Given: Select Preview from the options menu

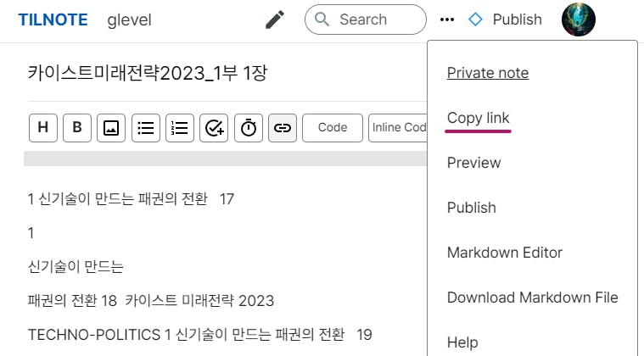Looking at the screenshot, I should [x=473, y=163].
